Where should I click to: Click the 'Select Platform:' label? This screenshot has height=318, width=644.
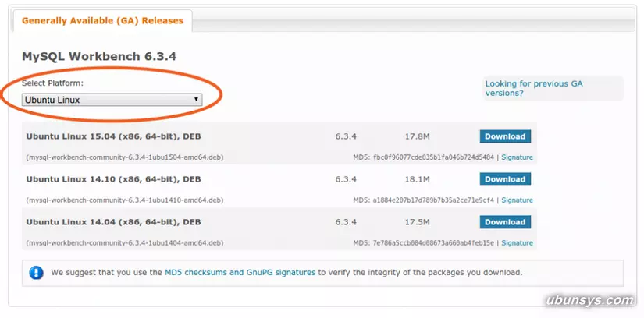pos(52,83)
